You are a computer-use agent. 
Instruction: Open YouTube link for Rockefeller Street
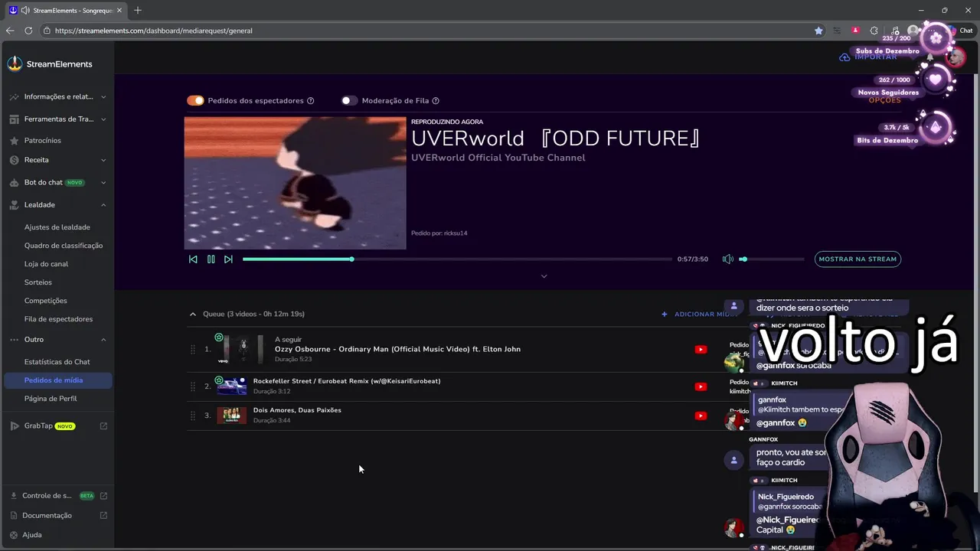click(x=701, y=386)
